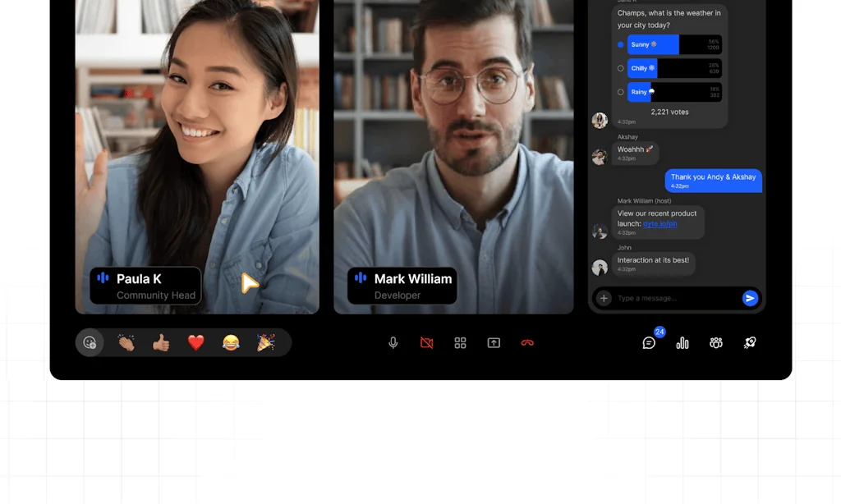Click the Type a message field
The image size is (841, 504).
[673, 298]
